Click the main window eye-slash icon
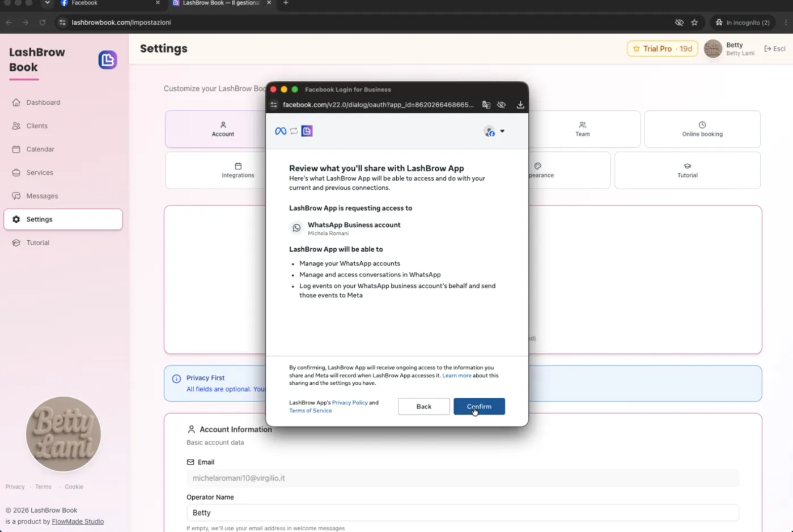This screenshot has height=532, width=793. [x=679, y=23]
